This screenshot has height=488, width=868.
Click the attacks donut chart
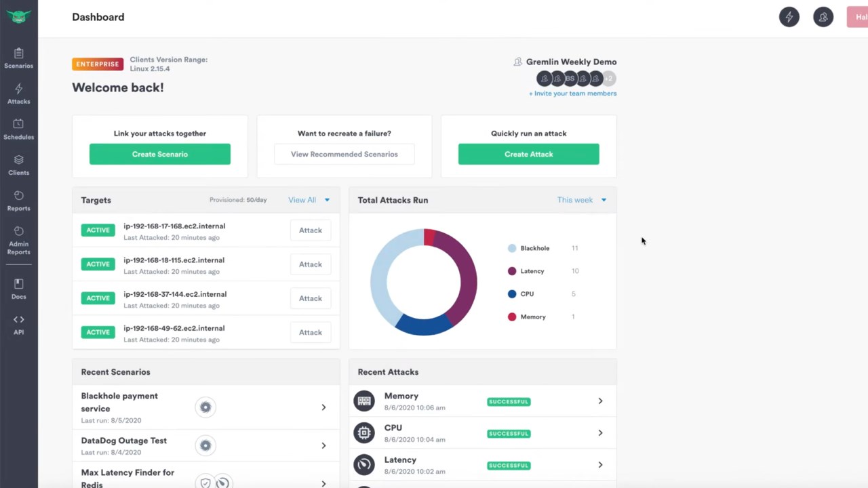[x=424, y=282]
